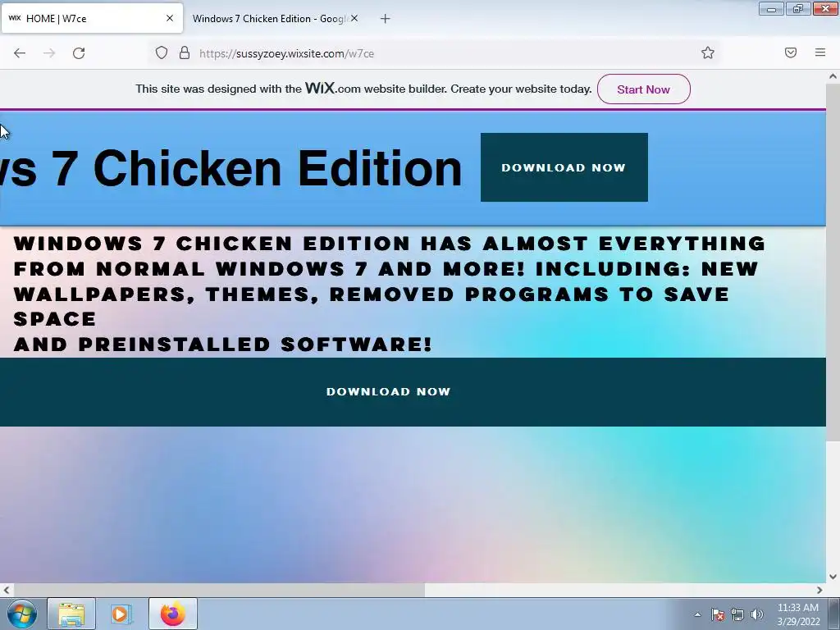This screenshot has width=840, height=630.
Task: Click the horizontal scrollbar right arrow
Action: [x=819, y=590]
